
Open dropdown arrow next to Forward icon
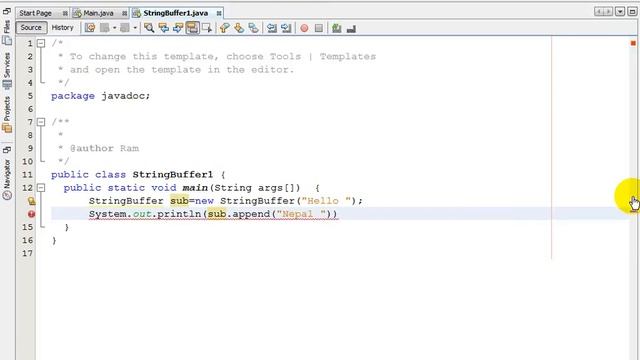pyautogui.click(x=135, y=28)
